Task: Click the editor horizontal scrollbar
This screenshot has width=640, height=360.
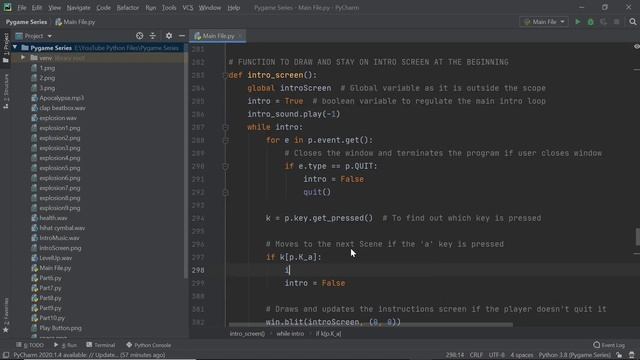Action: click(x=370, y=325)
